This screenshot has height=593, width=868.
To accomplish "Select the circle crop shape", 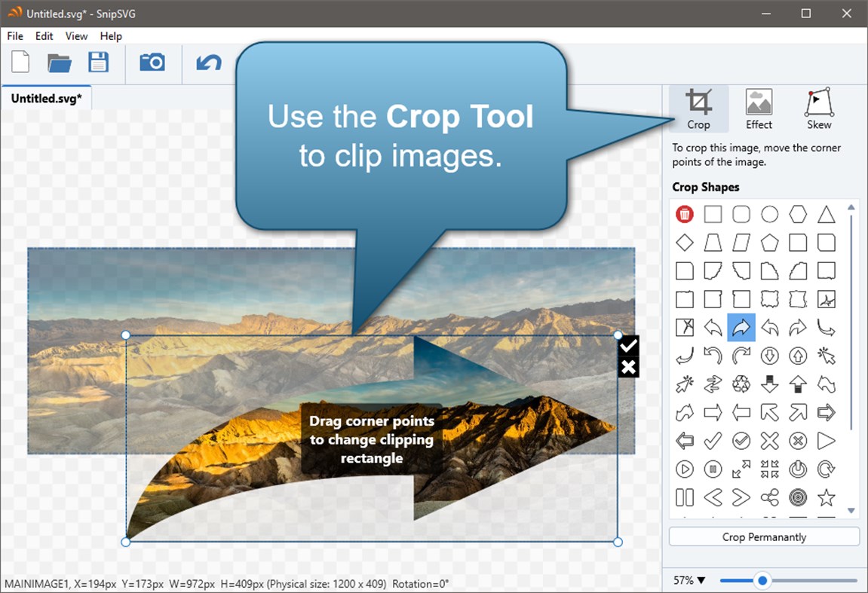I will (x=769, y=214).
